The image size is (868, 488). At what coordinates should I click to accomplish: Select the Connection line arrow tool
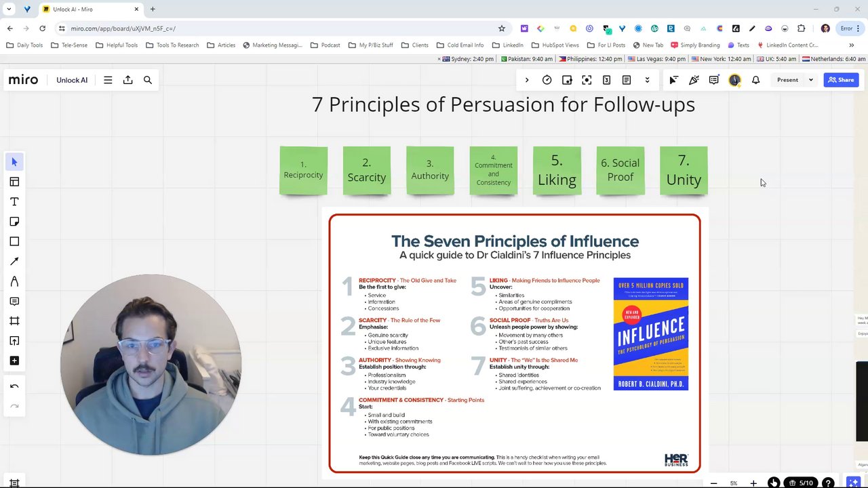(14, 262)
